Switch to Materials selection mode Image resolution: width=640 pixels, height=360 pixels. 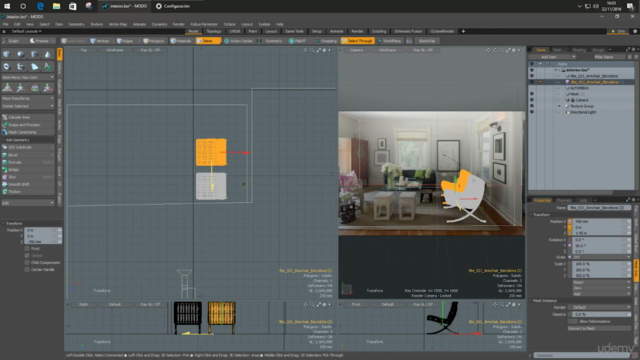(x=181, y=41)
